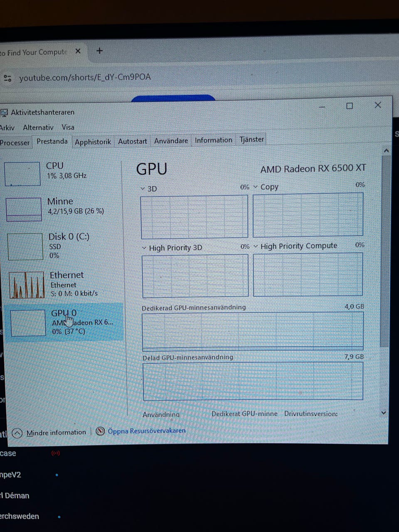
Task: Maximize the Aktivitetshanteraren window
Action: point(350,106)
